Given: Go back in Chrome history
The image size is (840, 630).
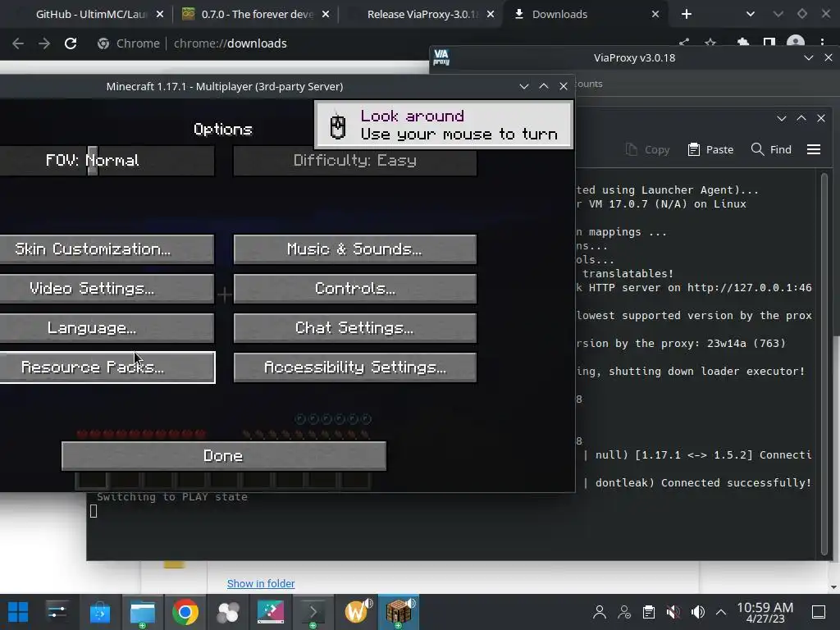Looking at the screenshot, I should click(x=18, y=43).
